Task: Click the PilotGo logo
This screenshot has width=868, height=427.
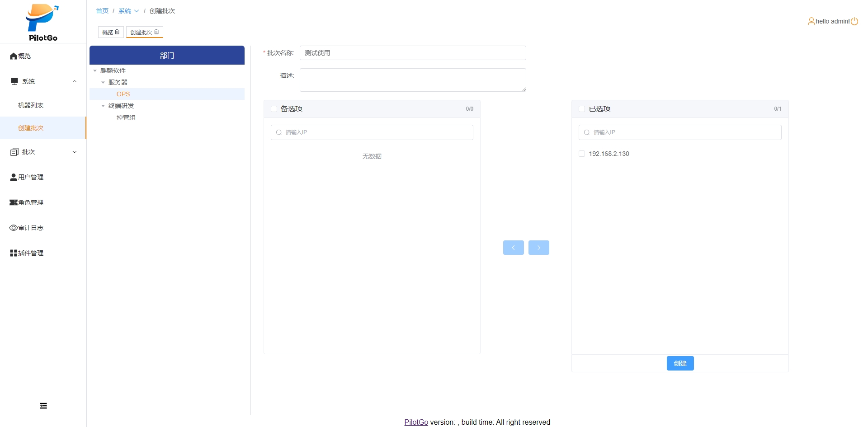Action: (x=42, y=23)
